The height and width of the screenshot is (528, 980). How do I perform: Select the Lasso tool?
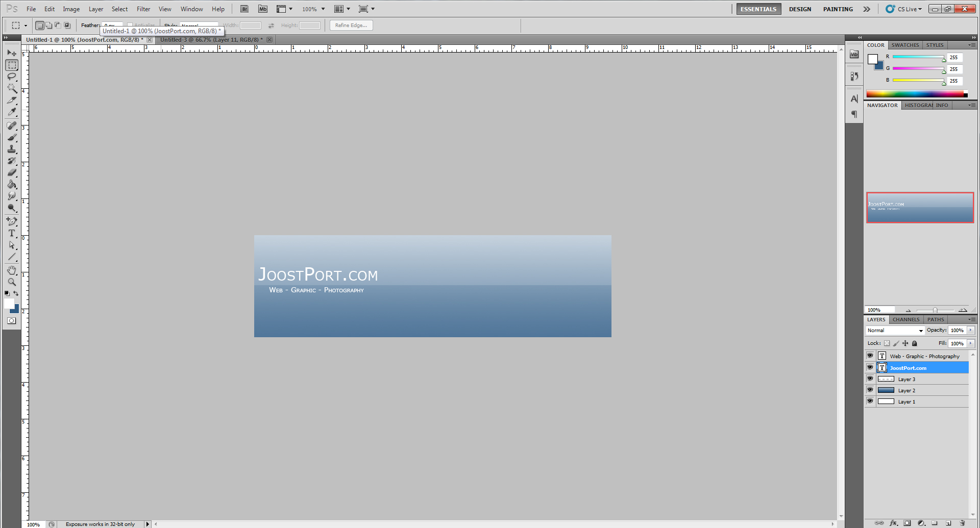[12, 77]
